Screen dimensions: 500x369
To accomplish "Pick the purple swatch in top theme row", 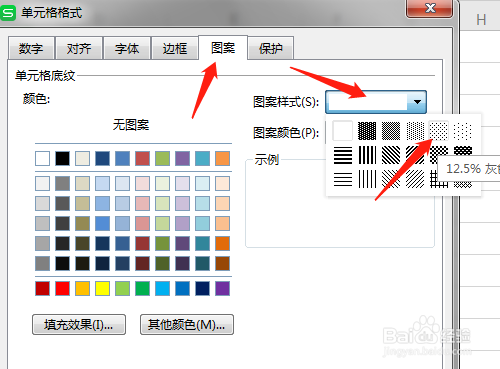I will tap(182, 158).
